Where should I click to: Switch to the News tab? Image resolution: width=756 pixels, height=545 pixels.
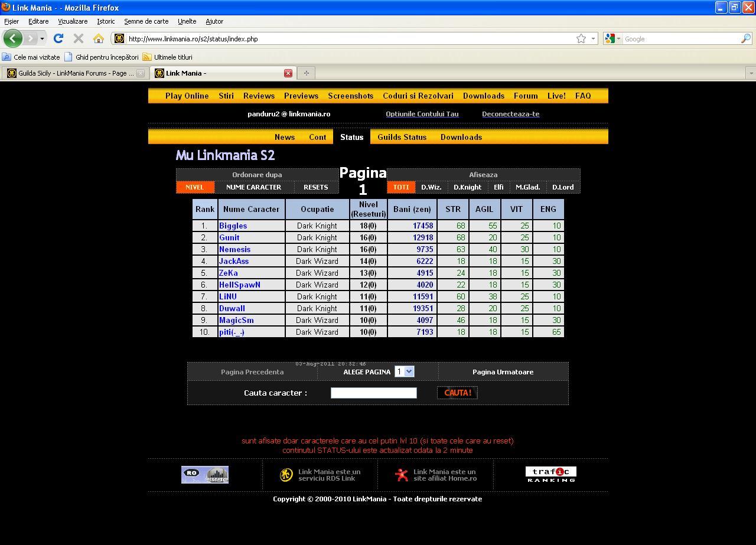point(285,137)
